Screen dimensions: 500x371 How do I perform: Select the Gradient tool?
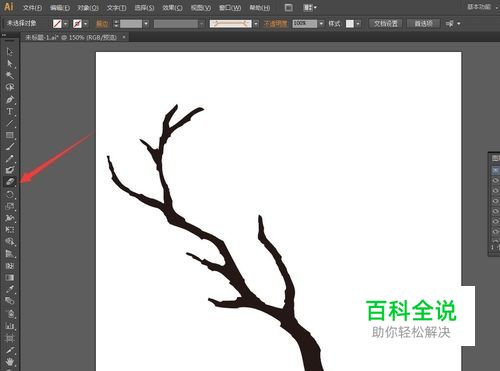(10, 277)
